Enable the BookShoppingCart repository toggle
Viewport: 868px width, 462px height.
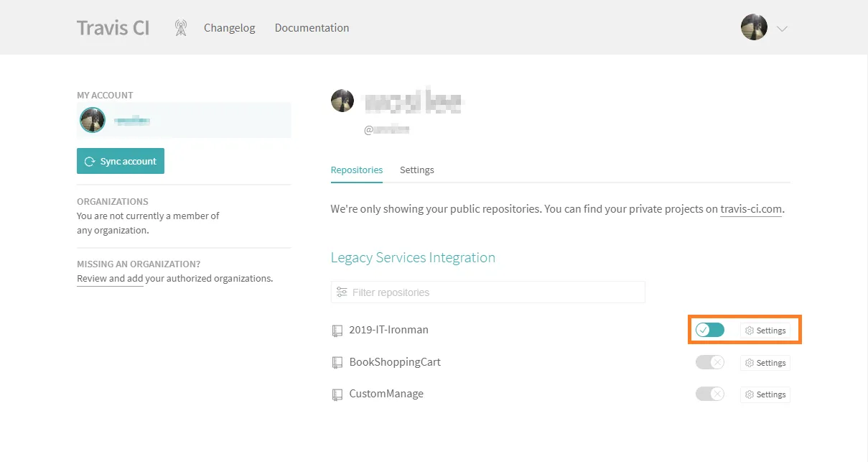[709, 362]
